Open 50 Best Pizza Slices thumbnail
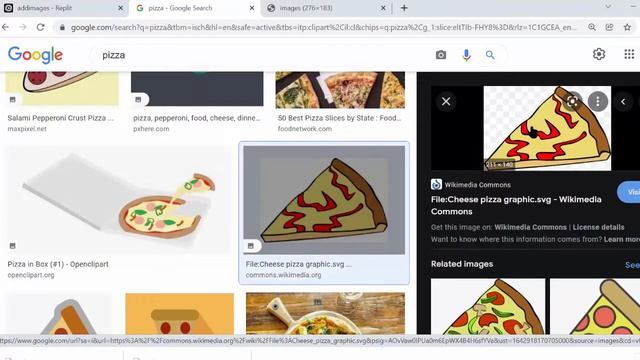The image size is (640, 360). 340,90
